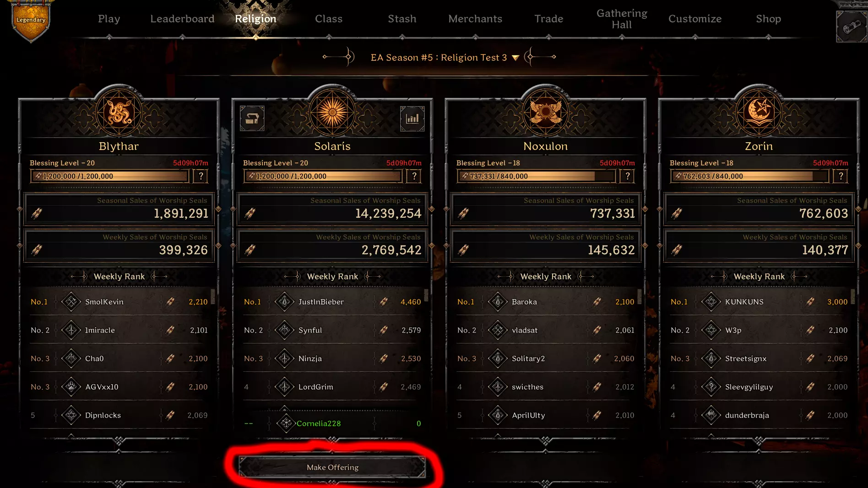This screenshot has height=488, width=868.
Task: Open the Solaris statistics chart icon
Action: coord(412,118)
